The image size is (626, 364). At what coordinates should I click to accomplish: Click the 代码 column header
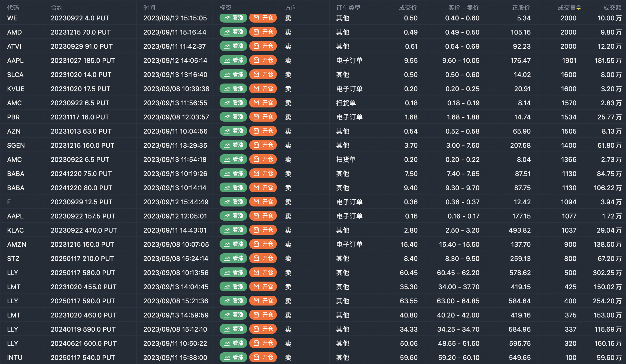click(13, 8)
